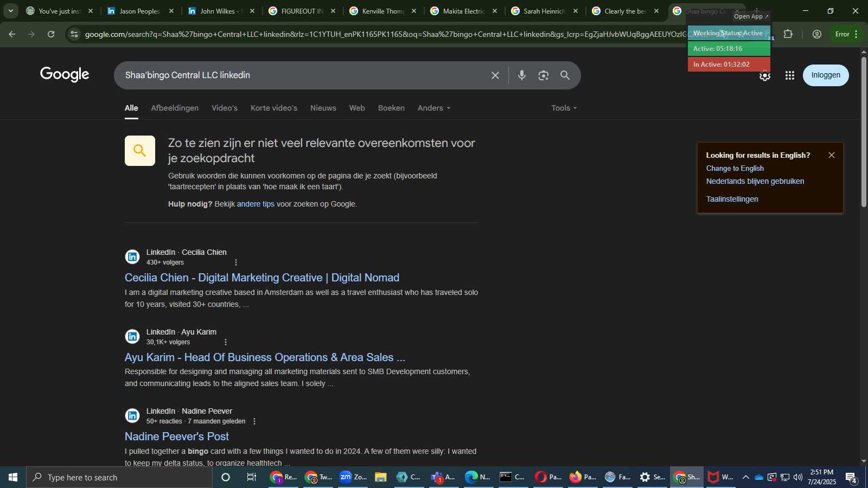Focus the Chrome address bar URL
The image size is (868, 488).
(385, 34)
